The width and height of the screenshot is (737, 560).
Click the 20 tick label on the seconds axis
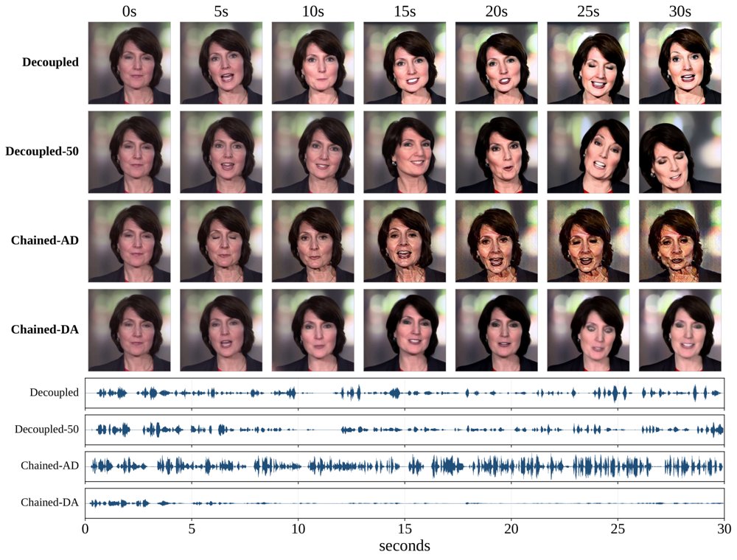511,529
